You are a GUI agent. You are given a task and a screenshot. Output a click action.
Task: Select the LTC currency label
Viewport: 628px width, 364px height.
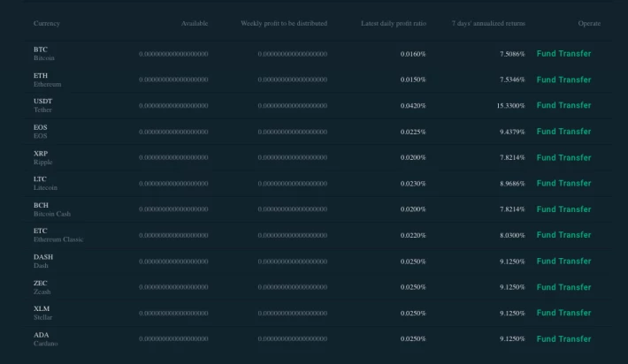pos(40,179)
